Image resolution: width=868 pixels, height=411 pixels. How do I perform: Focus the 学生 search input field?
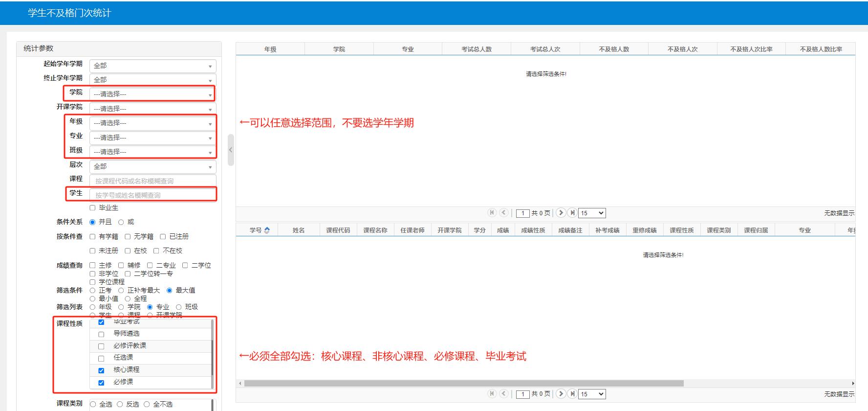click(x=152, y=195)
